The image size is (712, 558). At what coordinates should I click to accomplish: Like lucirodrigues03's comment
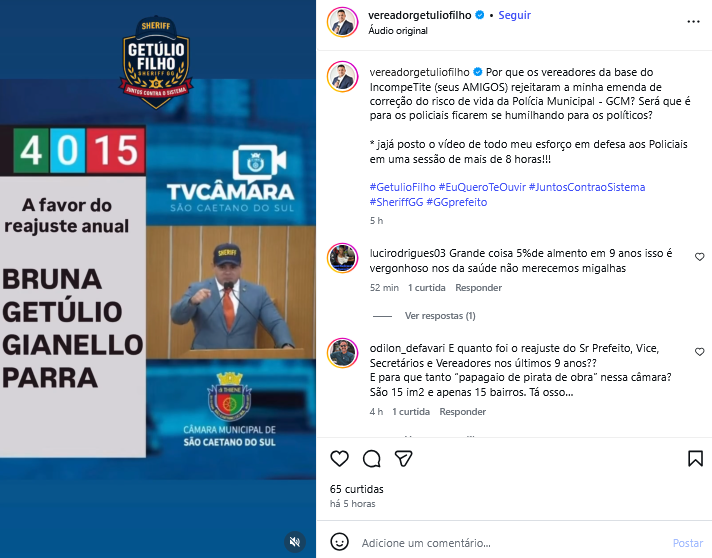click(x=699, y=257)
